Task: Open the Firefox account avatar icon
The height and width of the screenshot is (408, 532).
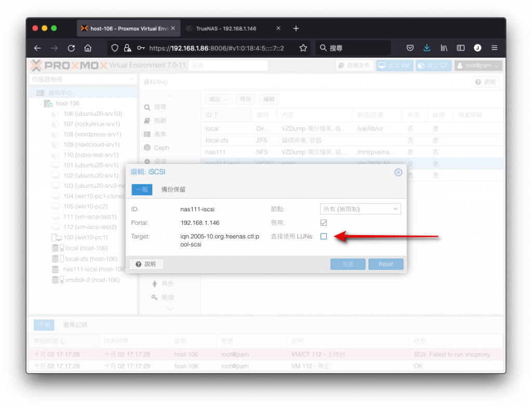Action: point(477,48)
